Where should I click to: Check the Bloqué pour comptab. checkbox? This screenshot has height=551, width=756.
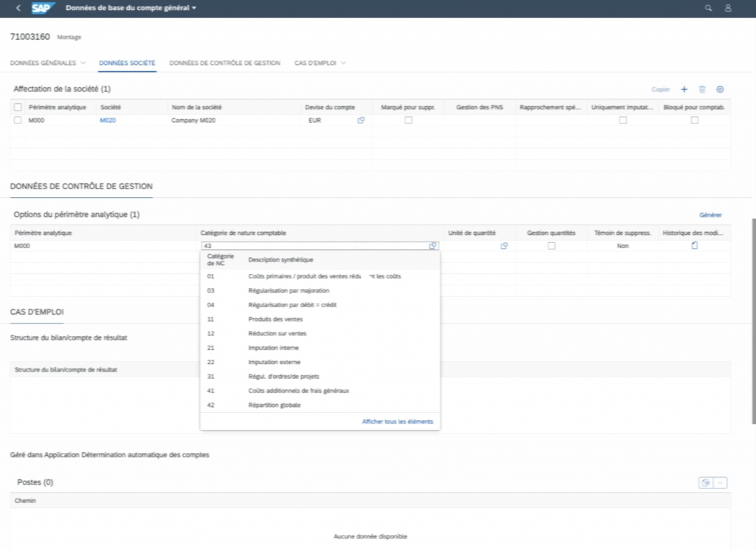pos(694,120)
